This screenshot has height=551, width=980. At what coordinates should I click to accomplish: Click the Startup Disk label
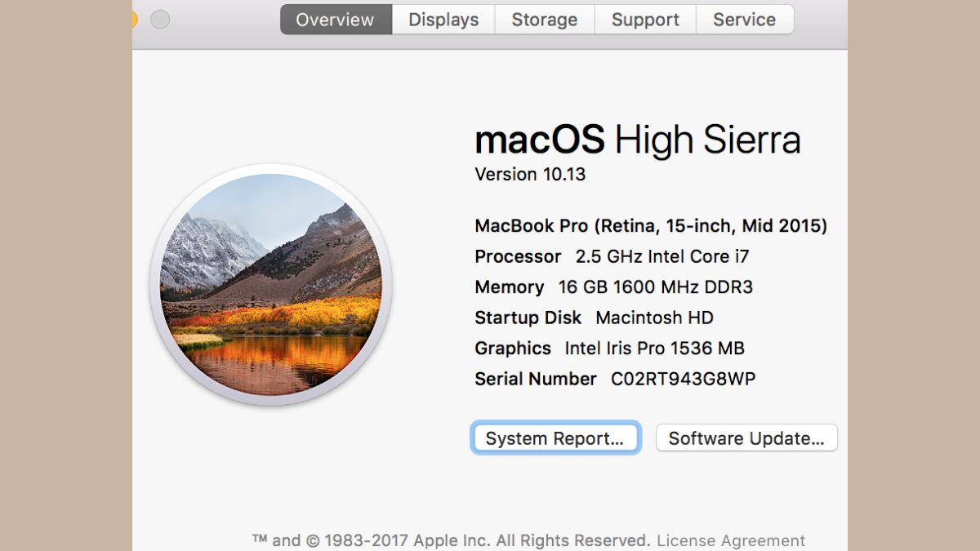(x=528, y=318)
